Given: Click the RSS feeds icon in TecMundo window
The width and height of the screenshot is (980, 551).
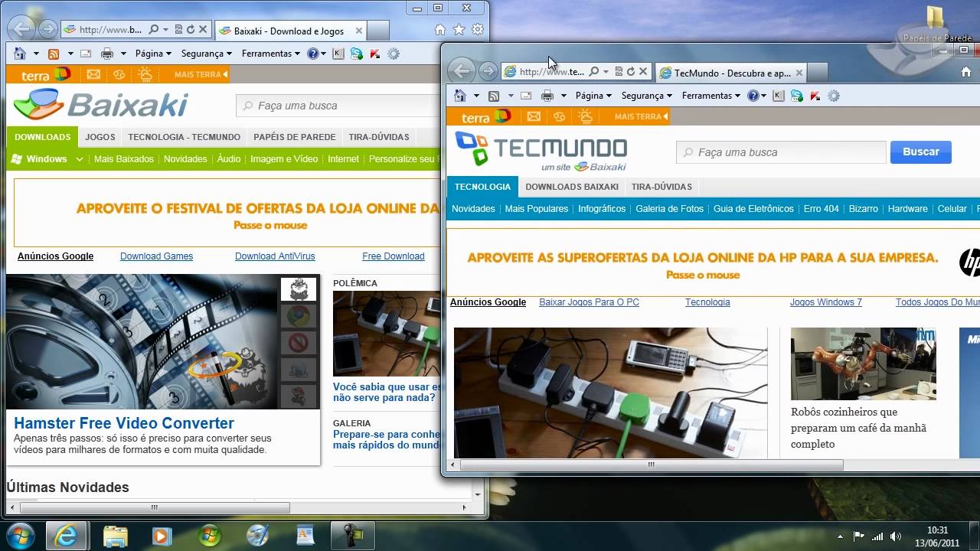Looking at the screenshot, I should point(494,96).
